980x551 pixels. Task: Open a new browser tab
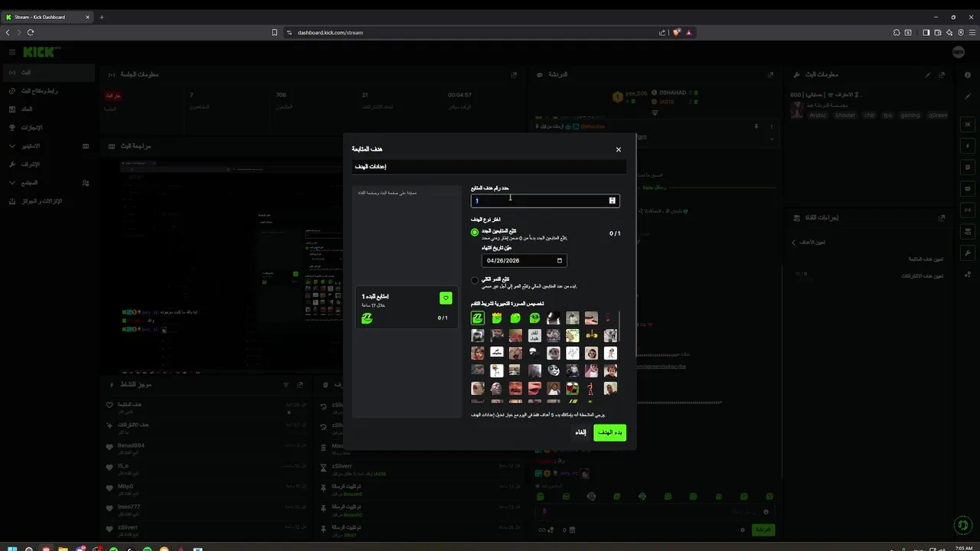pyautogui.click(x=102, y=17)
